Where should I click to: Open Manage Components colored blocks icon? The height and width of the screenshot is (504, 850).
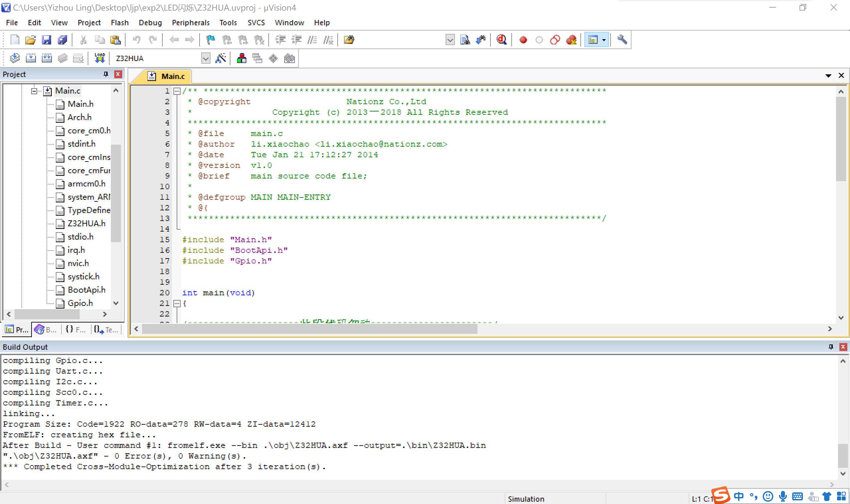tap(242, 58)
